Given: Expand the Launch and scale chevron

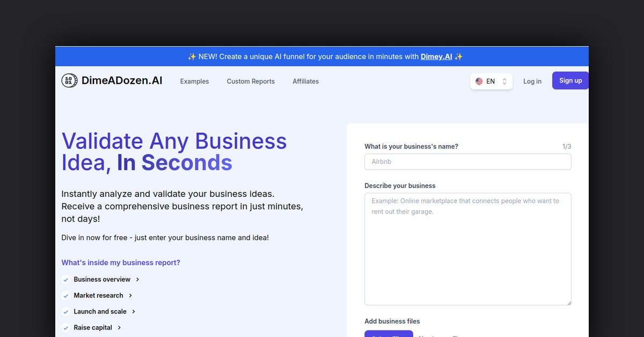Looking at the screenshot, I should point(134,312).
